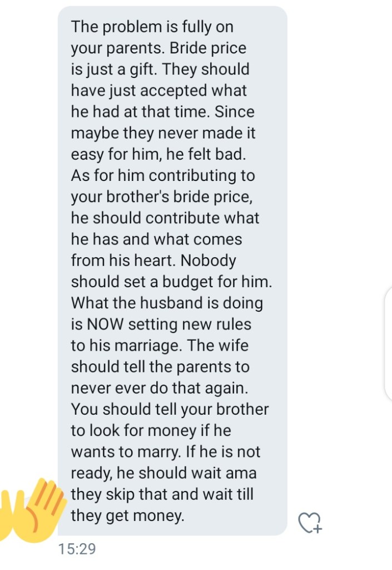The image size is (392, 570).
Task: Click the words "Bride price" on second line
Action: coord(208,48)
